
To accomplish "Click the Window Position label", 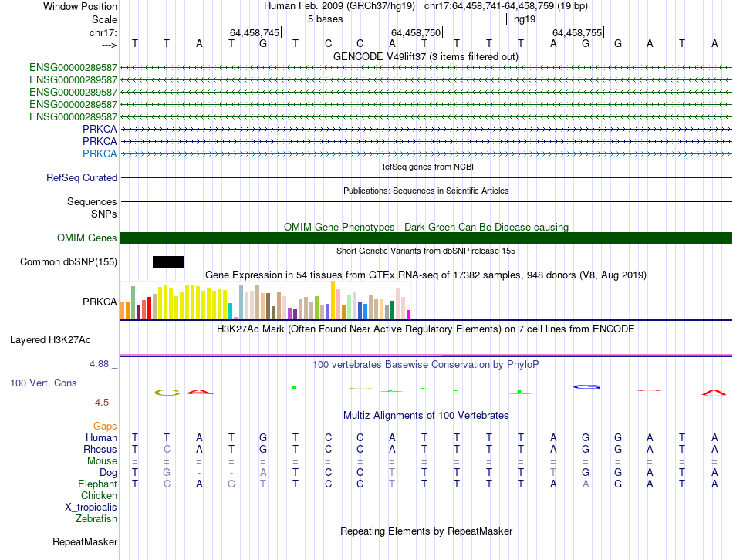I will pos(80,6).
